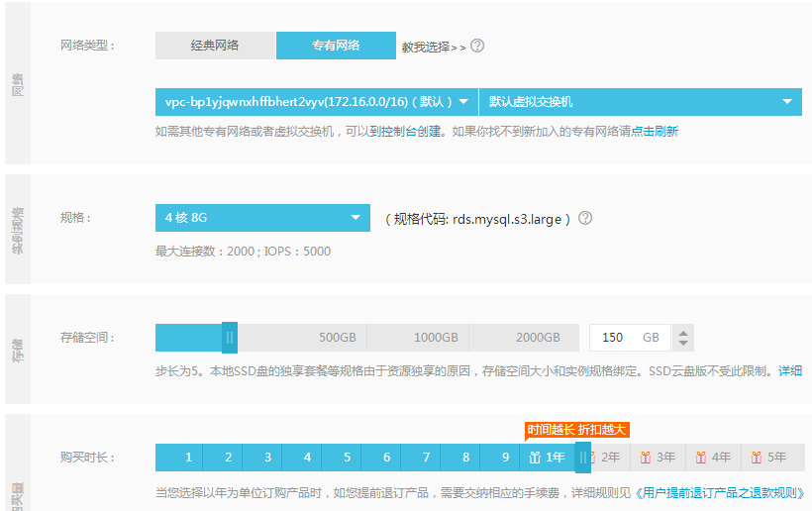This screenshot has width=812, height=511.
Task: Click help icon next to 教我选择
Action: (477, 46)
